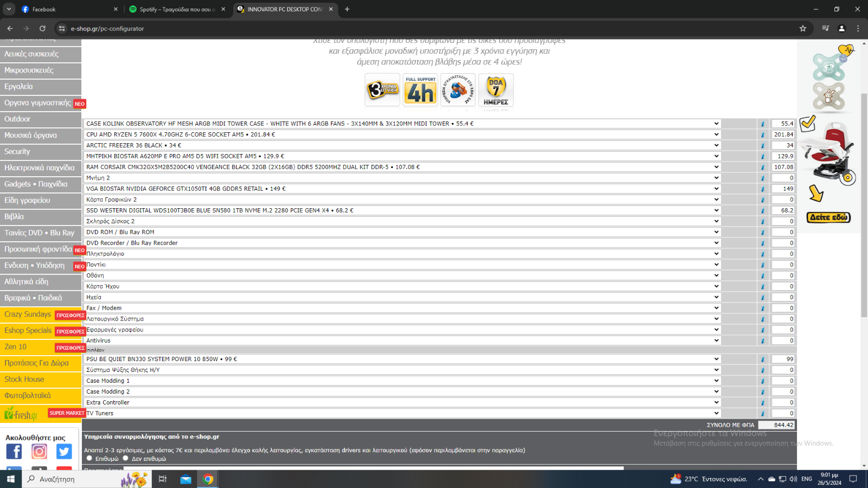Click info icon for BIOSTAR A620MP motherboard row
The image size is (868, 488).
(763, 156)
